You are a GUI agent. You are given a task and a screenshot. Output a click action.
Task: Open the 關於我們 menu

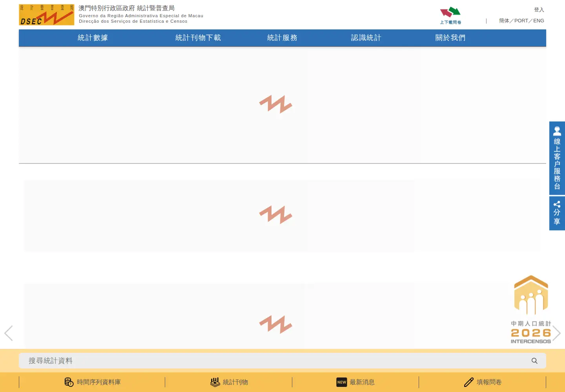[450, 38]
